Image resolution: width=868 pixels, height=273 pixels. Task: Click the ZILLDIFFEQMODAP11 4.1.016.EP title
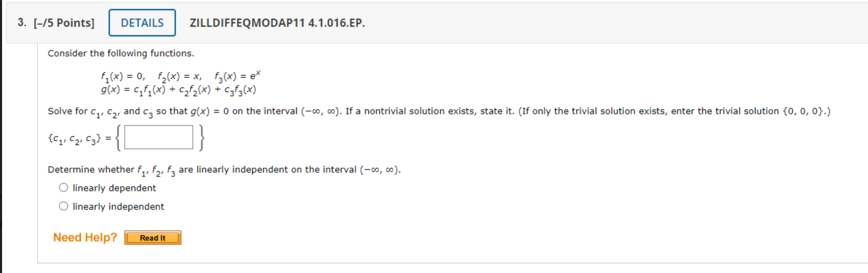tap(277, 23)
